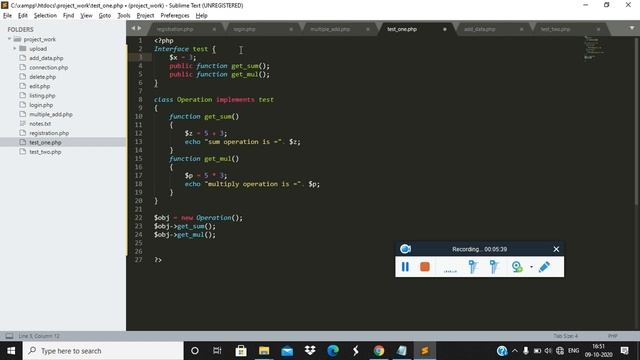Viewport: 640px width, 360px height.
Task: Click the second spotlight marker tool in recorder
Action: pos(493,267)
